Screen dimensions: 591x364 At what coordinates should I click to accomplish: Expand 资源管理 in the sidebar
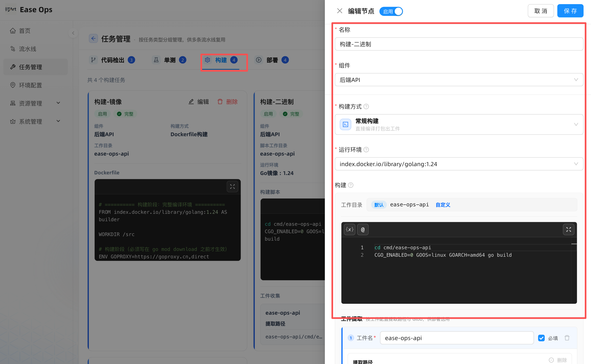[35, 103]
